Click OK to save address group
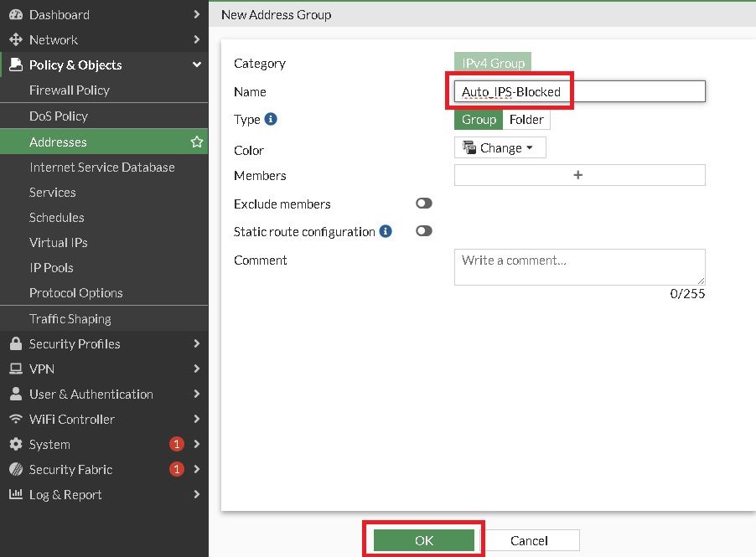The height and width of the screenshot is (557, 756). tap(424, 540)
